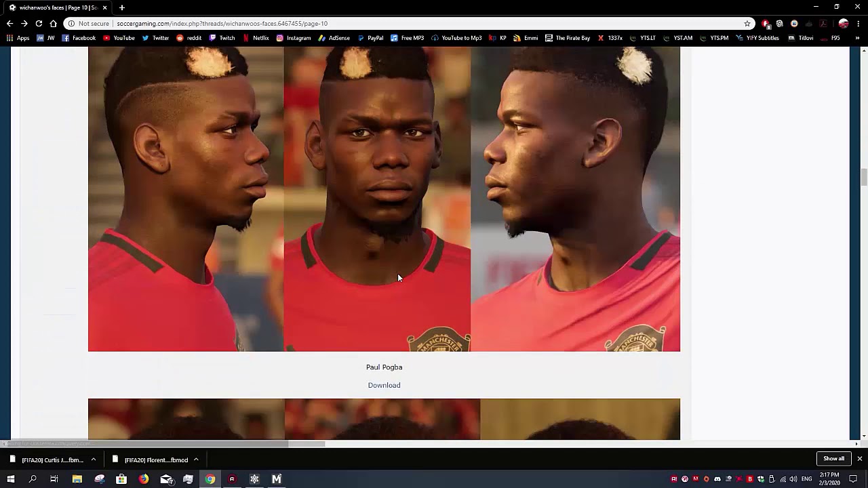Open the Titlovi bookmark
Viewport: 868px width, 488px height.
(801, 38)
